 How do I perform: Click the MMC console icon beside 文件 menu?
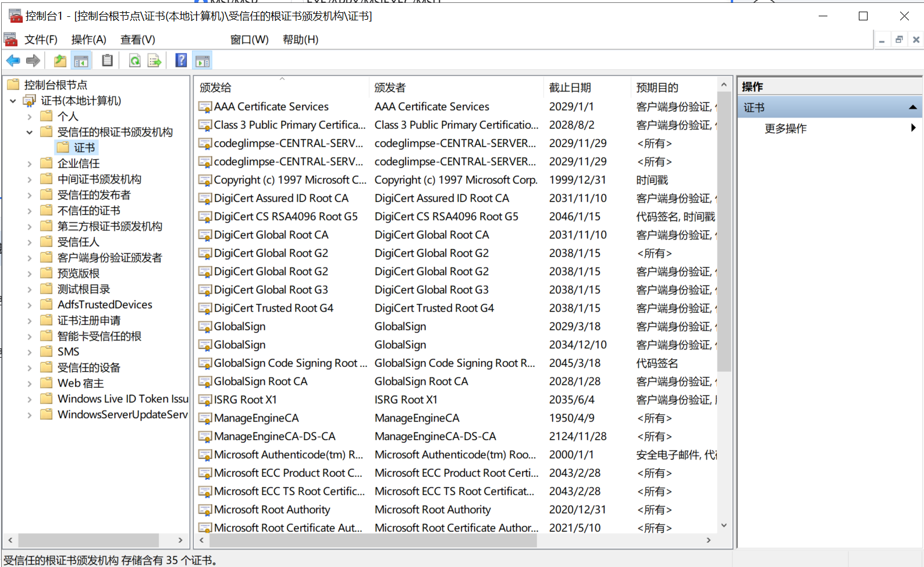pyautogui.click(x=10, y=40)
